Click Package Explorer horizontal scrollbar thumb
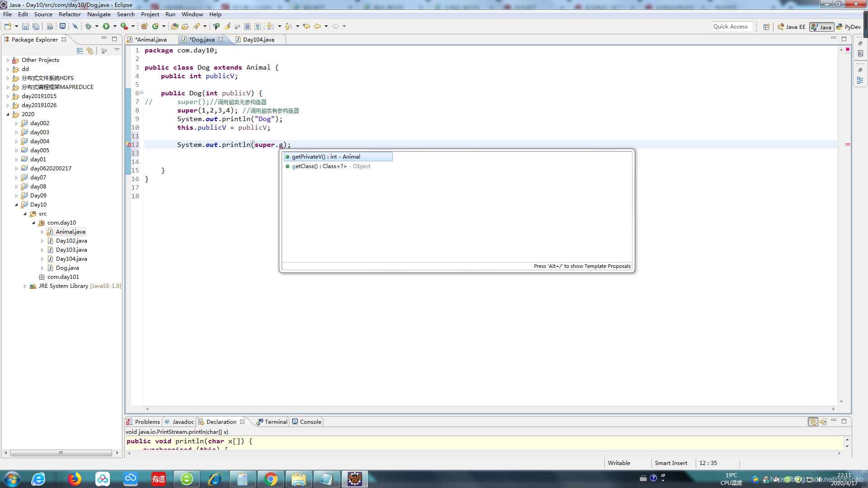868x488 pixels. point(61,453)
